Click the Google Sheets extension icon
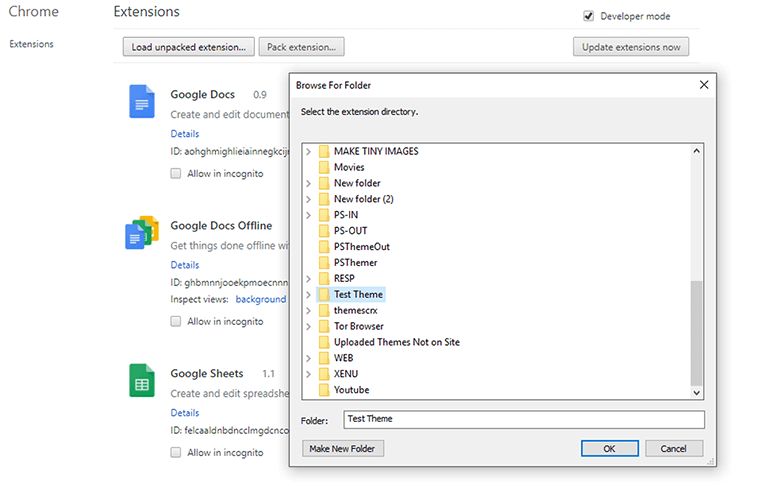 pos(142,380)
